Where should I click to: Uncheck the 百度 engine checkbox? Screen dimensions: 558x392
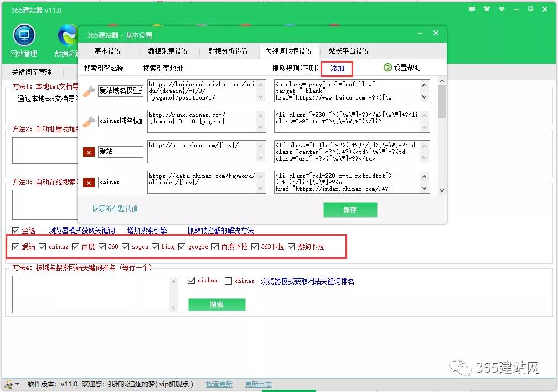(x=75, y=246)
